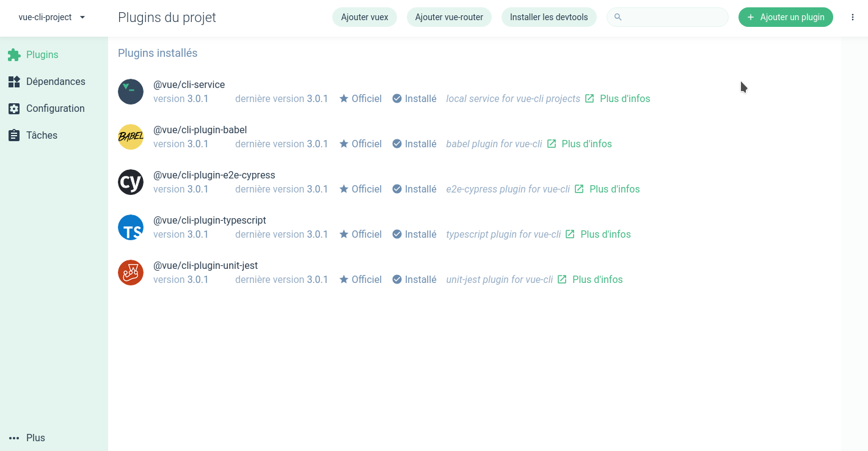Open the vue-cli-project project selector

(52, 17)
